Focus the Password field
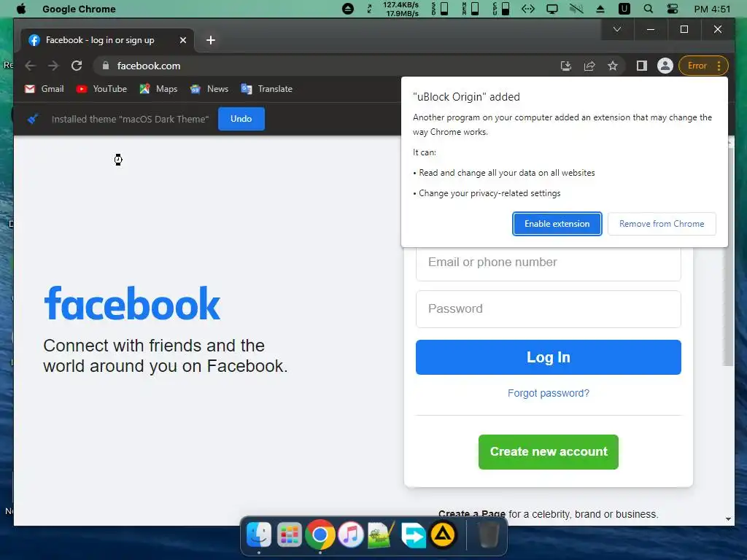This screenshot has width=747, height=560. click(x=549, y=309)
